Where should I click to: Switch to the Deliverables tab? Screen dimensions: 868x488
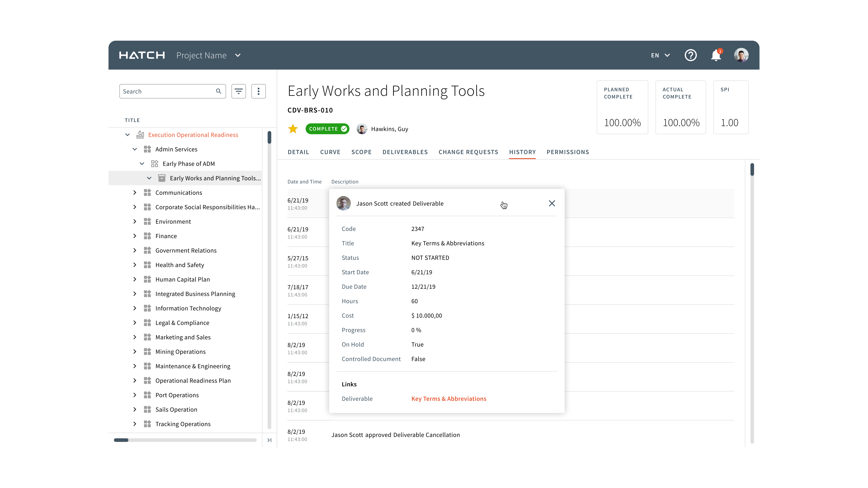click(x=405, y=152)
